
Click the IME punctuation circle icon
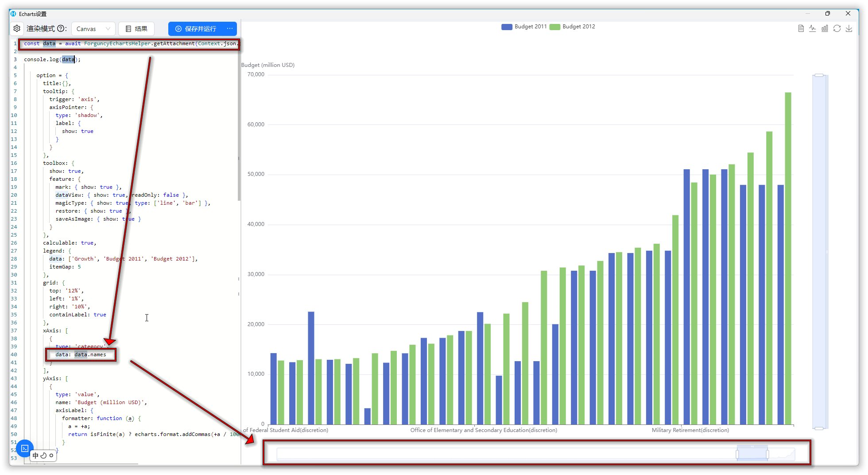pos(51,456)
